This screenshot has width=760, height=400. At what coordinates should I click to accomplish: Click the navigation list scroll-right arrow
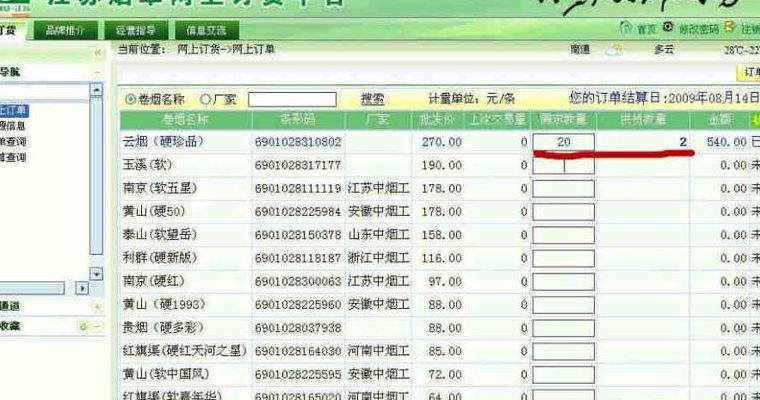pos(82,288)
